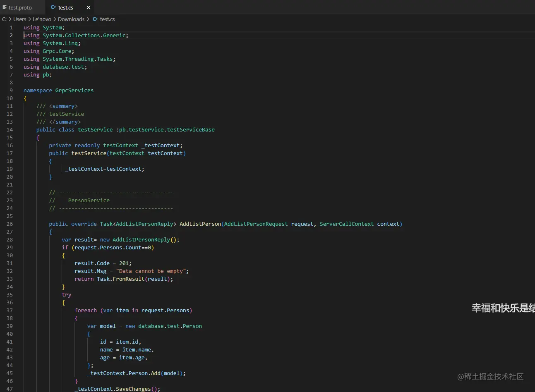Click the test.proto tab file icon

coord(5,7)
